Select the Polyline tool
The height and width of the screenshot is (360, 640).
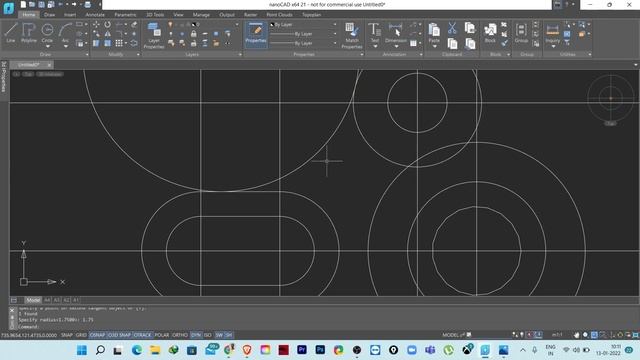click(x=29, y=33)
